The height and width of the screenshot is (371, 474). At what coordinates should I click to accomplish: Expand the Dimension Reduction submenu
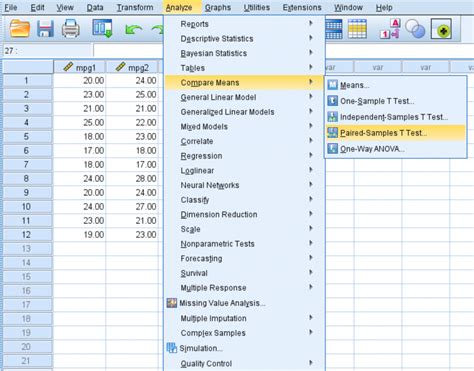[x=244, y=214]
